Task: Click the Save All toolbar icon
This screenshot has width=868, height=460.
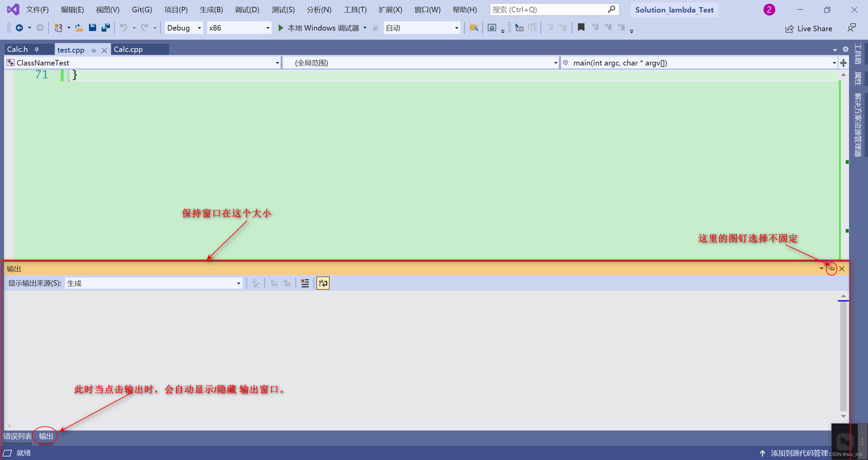Action: coord(106,28)
